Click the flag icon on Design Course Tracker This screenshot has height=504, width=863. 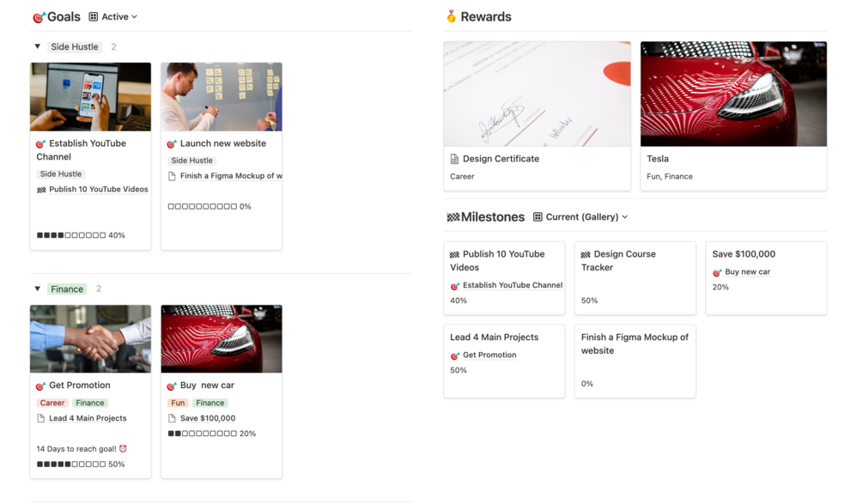[x=586, y=255]
